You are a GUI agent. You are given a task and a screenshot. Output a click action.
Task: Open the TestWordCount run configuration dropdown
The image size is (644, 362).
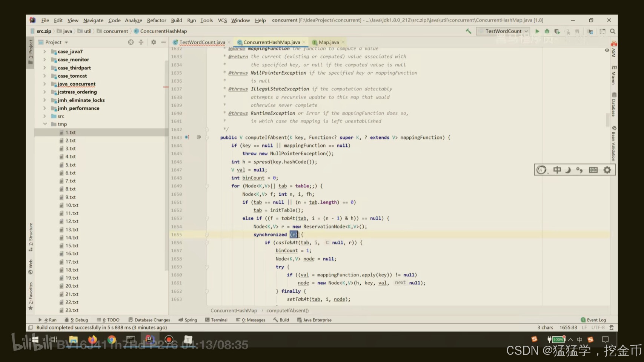click(503, 31)
